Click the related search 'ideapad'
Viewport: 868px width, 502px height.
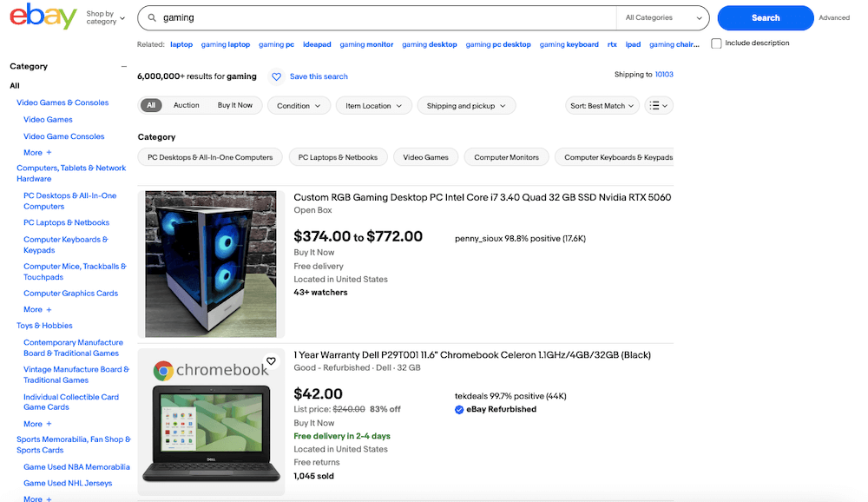click(x=317, y=44)
